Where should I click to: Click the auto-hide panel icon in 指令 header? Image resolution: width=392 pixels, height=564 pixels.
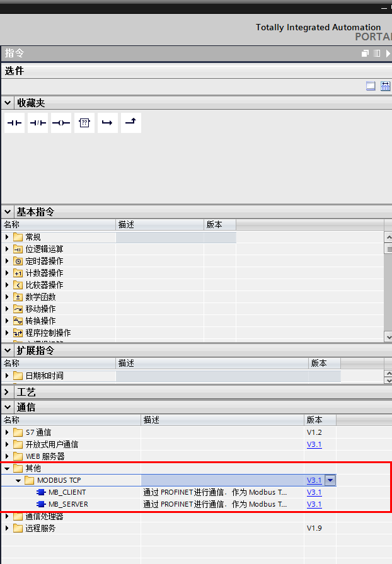376,54
